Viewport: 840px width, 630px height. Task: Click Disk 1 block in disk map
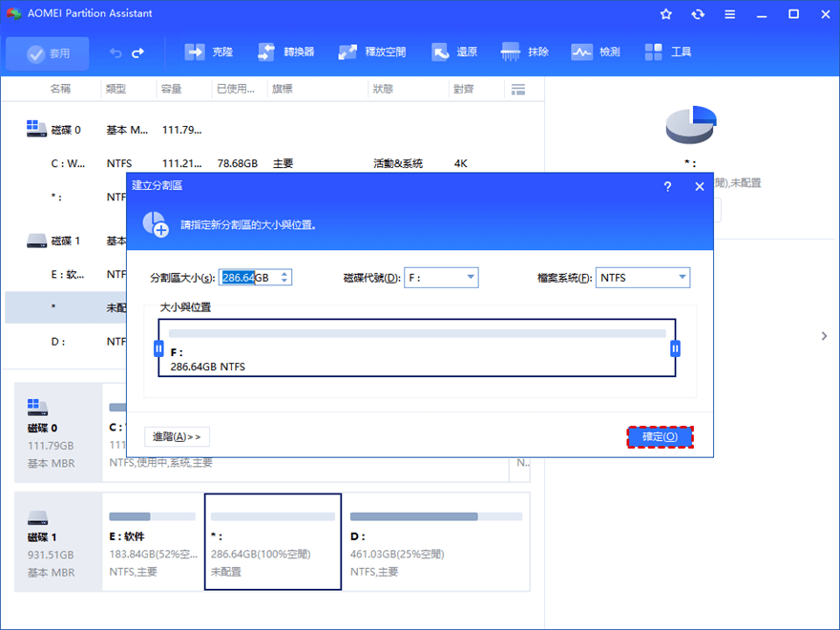[58, 541]
